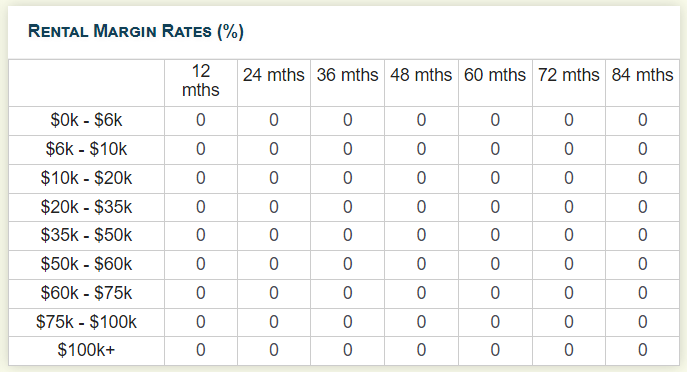Select the 48 mths column header

coord(421,75)
